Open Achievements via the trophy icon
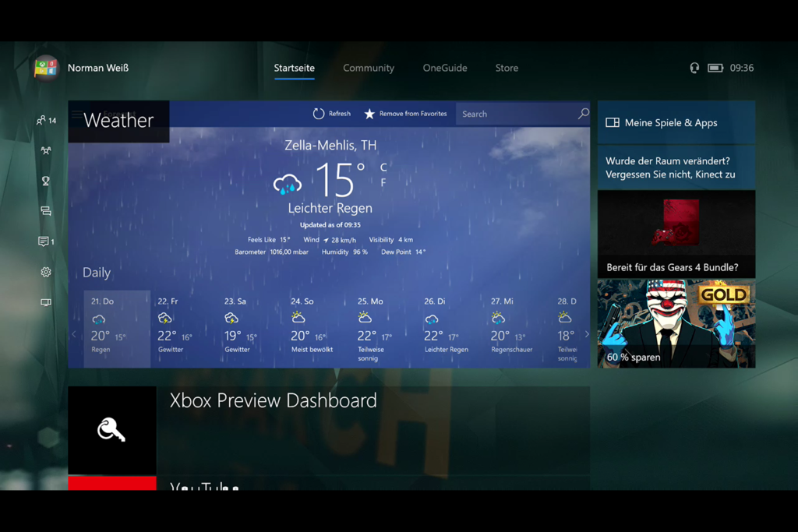Image resolution: width=798 pixels, height=532 pixels. pos(44,181)
